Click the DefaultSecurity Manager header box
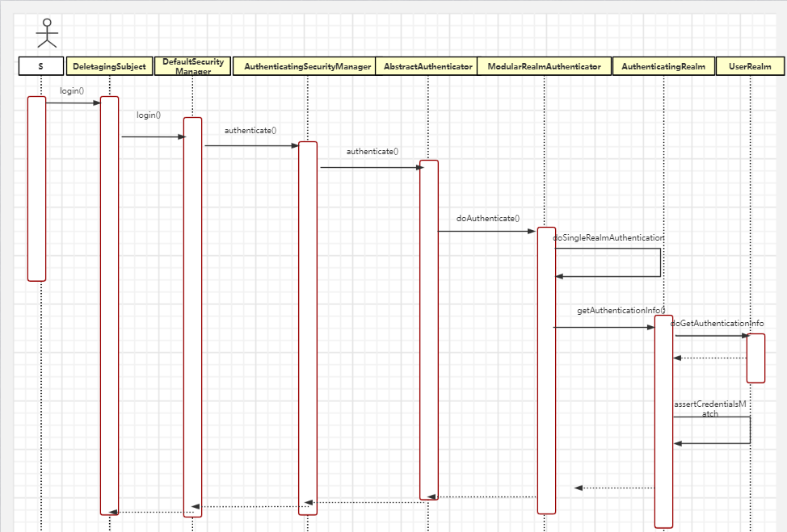The width and height of the screenshot is (787, 532). pyautogui.click(x=193, y=66)
